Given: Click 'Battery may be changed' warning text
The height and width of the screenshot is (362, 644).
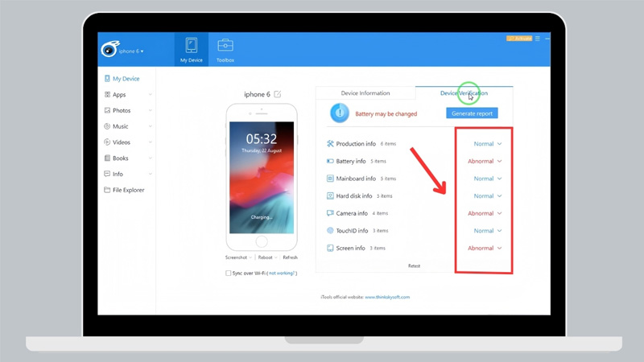Looking at the screenshot, I should point(386,113).
